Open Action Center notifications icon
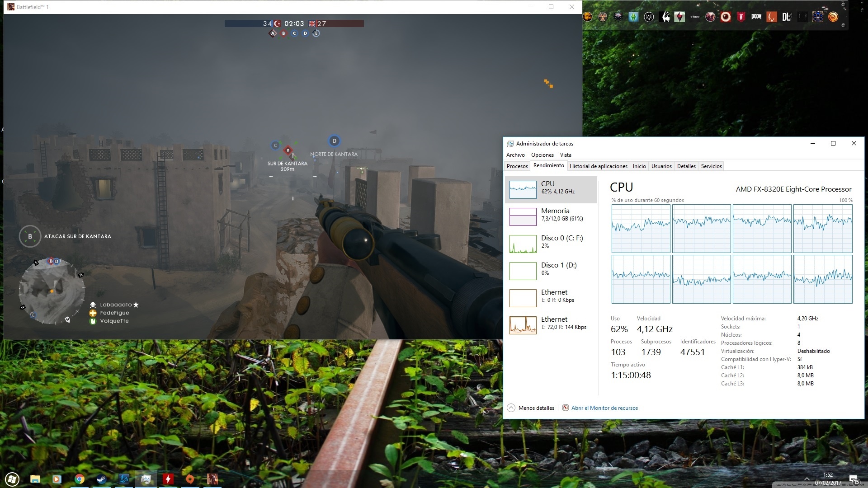Image resolution: width=868 pixels, height=488 pixels. pyautogui.click(x=854, y=479)
